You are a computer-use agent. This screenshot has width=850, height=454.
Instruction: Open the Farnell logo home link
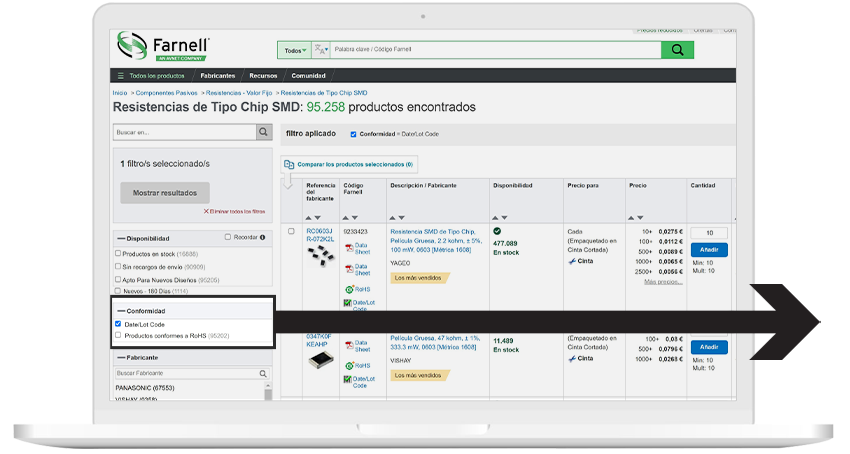163,46
